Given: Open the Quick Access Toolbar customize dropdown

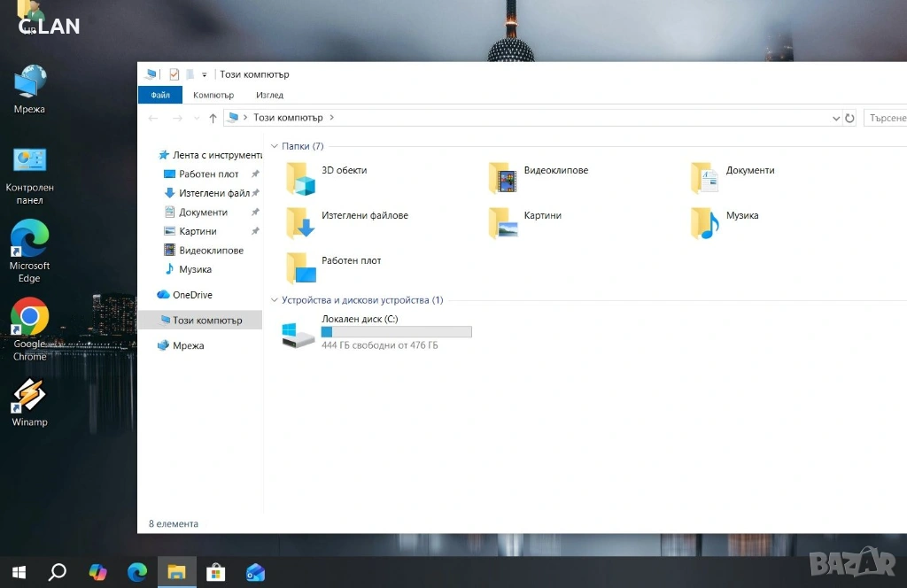Looking at the screenshot, I should pos(205,74).
